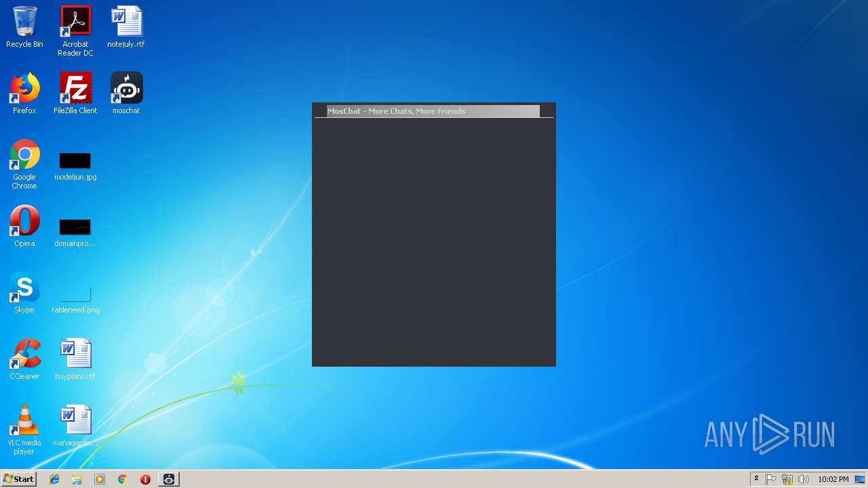868x488 pixels.
Task: Open Windows Explorer folder in taskbar
Action: (77, 479)
